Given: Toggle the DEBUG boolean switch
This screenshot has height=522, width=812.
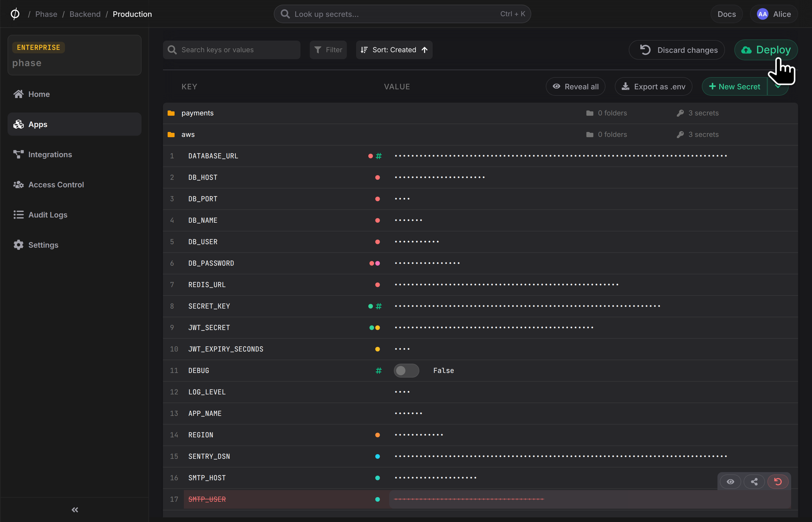Looking at the screenshot, I should [406, 370].
